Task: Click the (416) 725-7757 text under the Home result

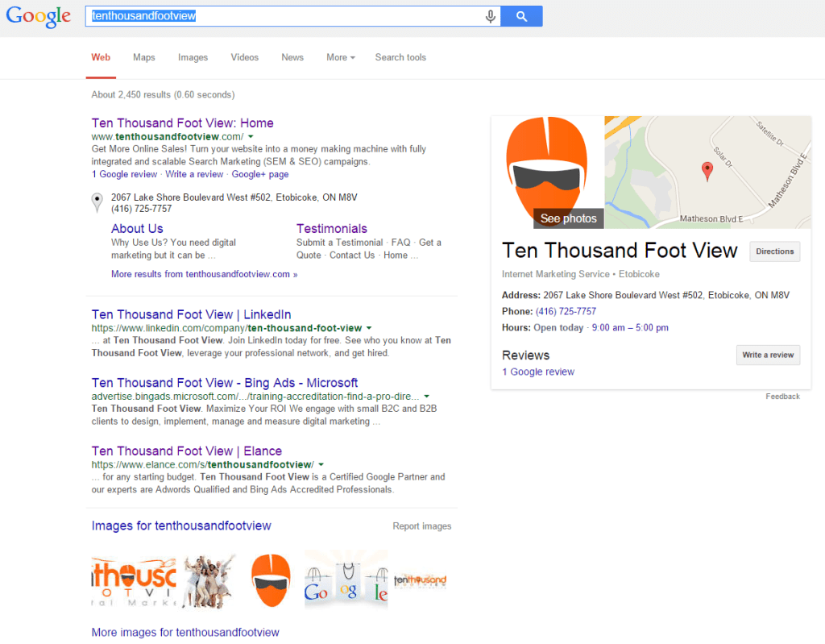Action: click(x=142, y=209)
